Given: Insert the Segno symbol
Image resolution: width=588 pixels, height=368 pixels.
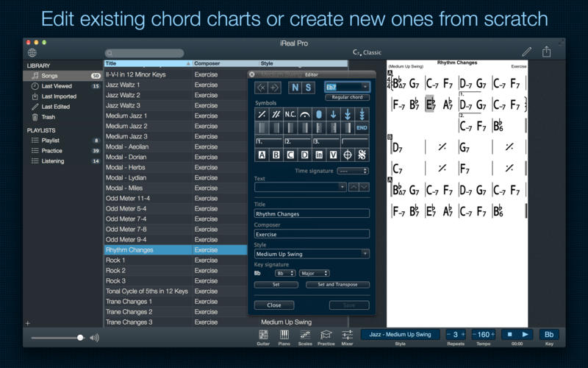Looking at the screenshot, I should 362,155.
